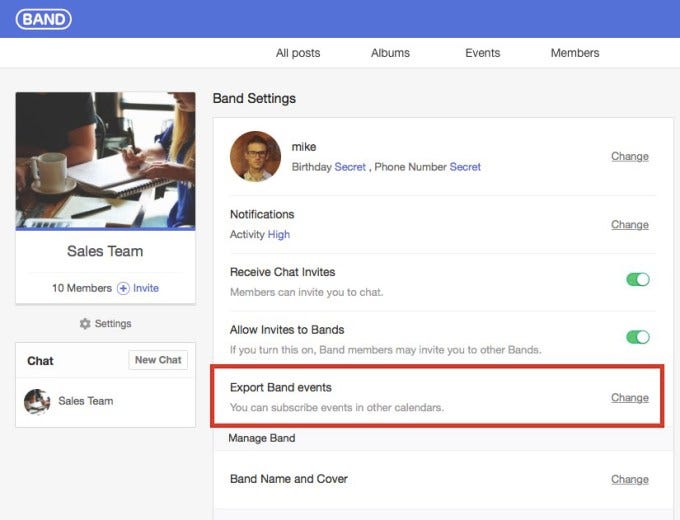Switch to the Albums tab

click(x=390, y=53)
